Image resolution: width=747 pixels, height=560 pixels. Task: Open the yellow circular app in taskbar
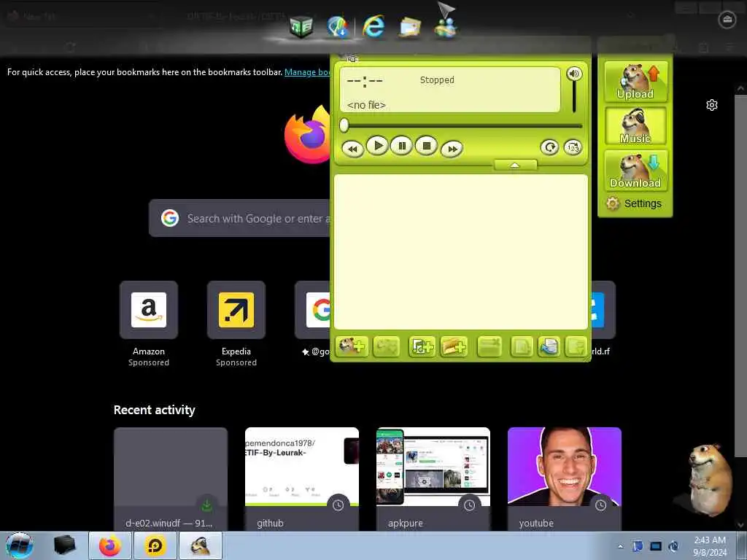(x=155, y=545)
